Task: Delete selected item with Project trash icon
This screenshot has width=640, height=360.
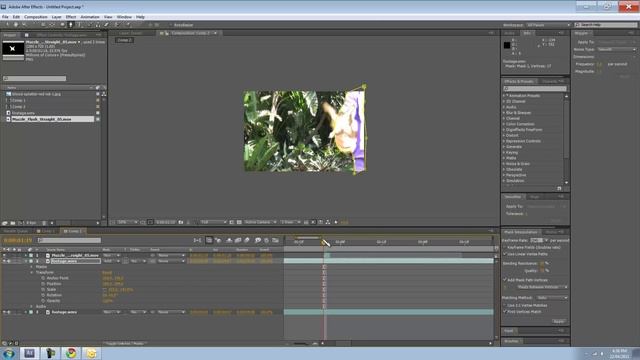Action: (44, 223)
